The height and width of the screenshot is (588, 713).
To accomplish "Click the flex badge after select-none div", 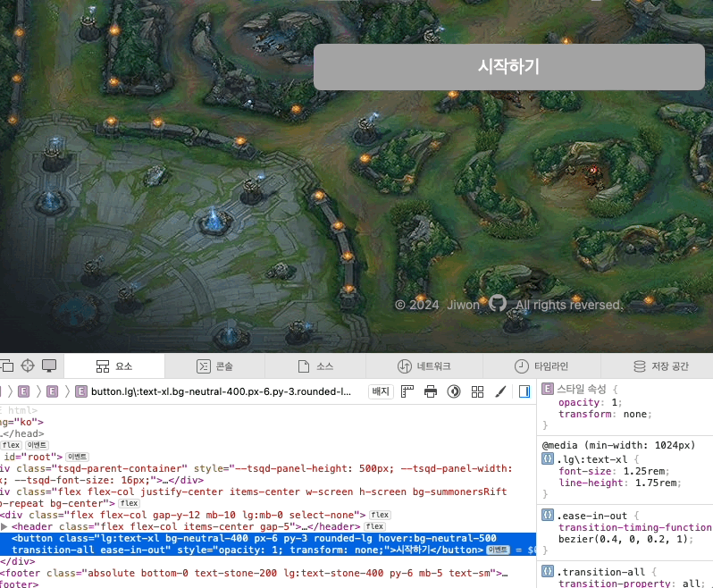I will (x=380, y=515).
